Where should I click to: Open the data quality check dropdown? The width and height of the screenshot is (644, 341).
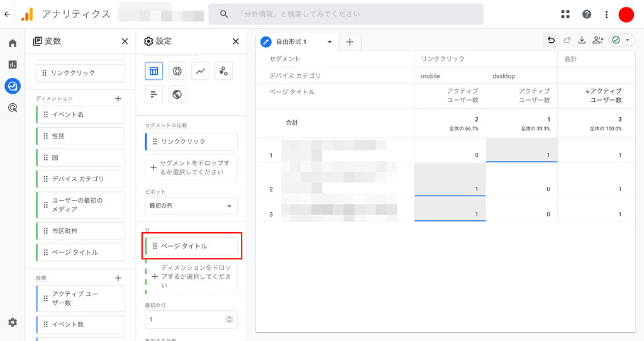621,40
